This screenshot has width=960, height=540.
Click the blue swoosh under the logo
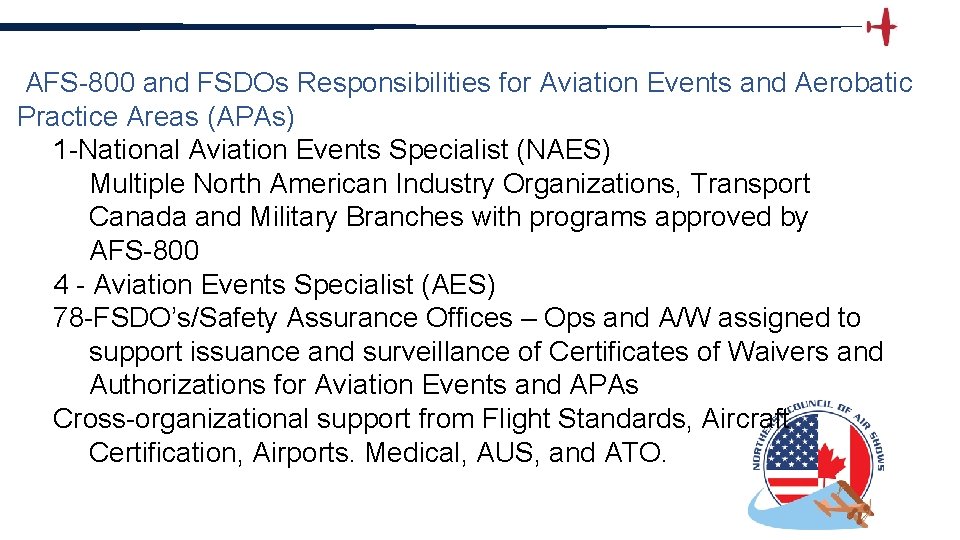tap(796, 507)
